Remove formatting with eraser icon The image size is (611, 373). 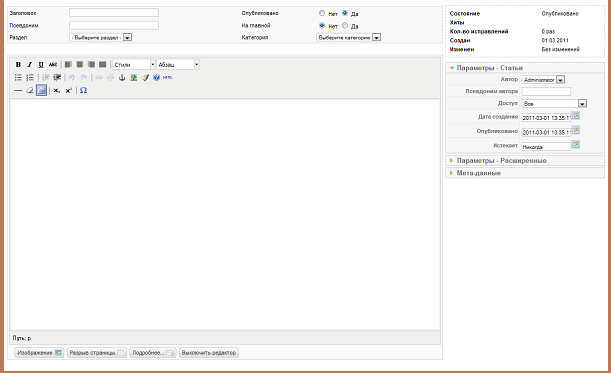click(30, 90)
